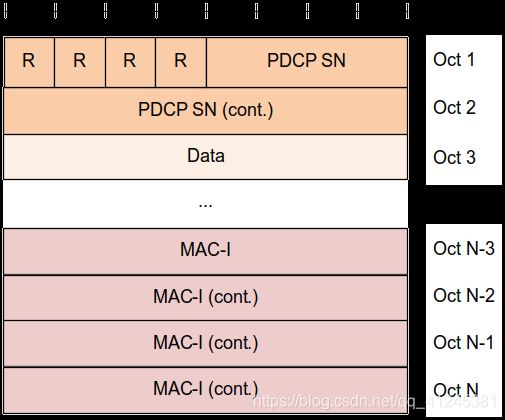Select the MAC-I (cont.) row at Oct N-2
The image size is (505, 420).
coord(206,298)
